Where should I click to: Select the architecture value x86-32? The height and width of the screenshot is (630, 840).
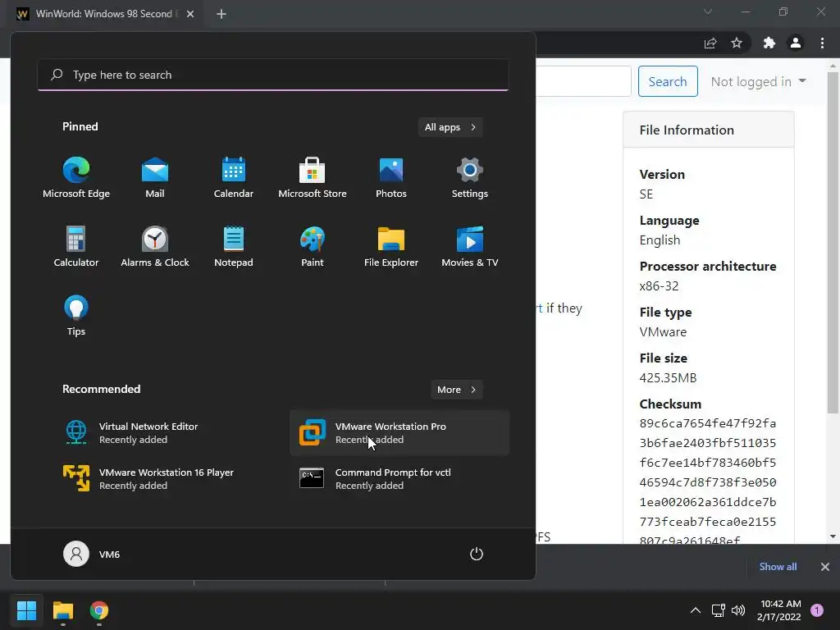click(x=659, y=285)
